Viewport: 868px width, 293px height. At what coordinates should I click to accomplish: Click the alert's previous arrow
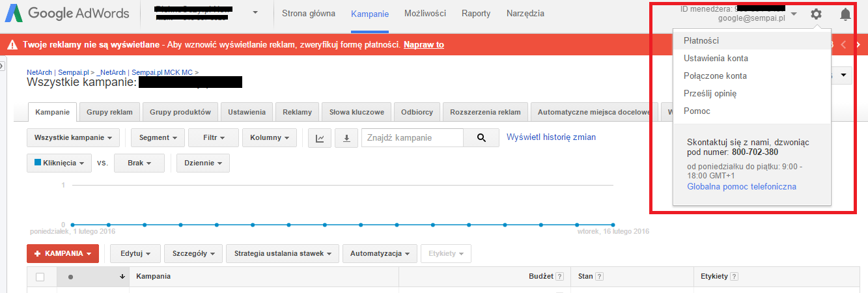(x=844, y=44)
